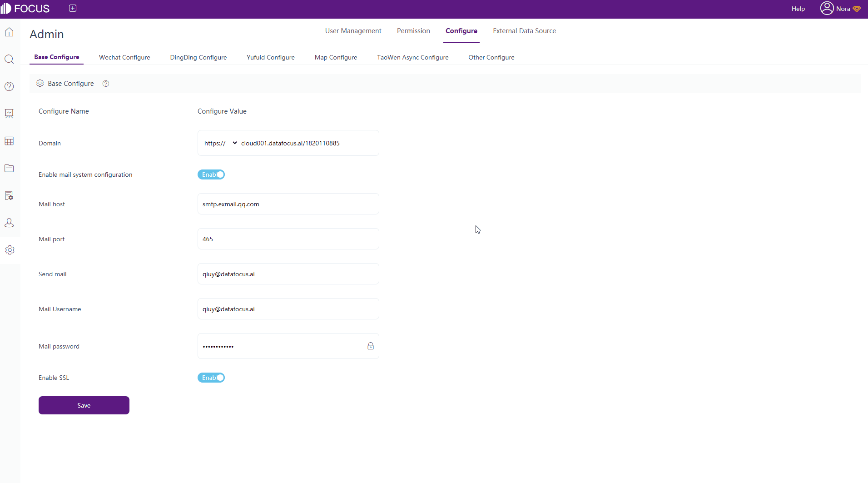Click the lock icon in Mail password field
The width and height of the screenshot is (868, 483).
coord(371,346)
